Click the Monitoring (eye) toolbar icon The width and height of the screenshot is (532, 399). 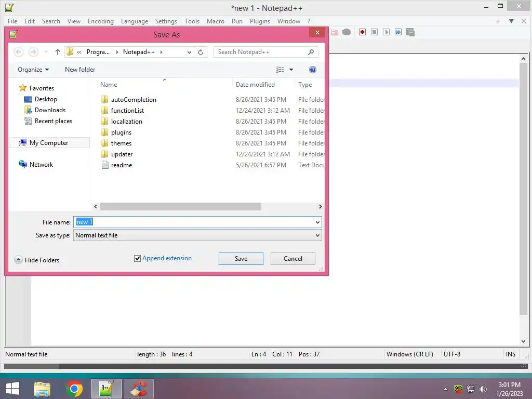point(347,32)
